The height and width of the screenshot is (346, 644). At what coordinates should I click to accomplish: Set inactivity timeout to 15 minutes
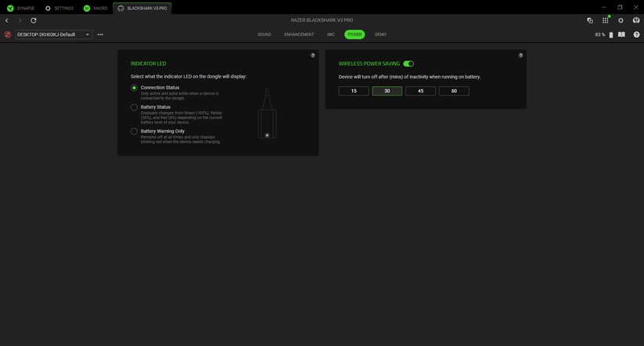(x=354, y=91)
